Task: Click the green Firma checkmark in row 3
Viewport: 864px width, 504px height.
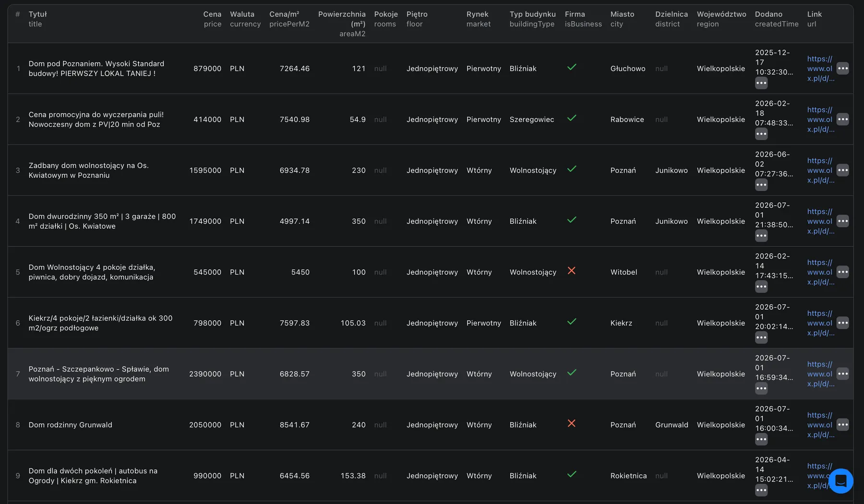Action: (572, 169)
